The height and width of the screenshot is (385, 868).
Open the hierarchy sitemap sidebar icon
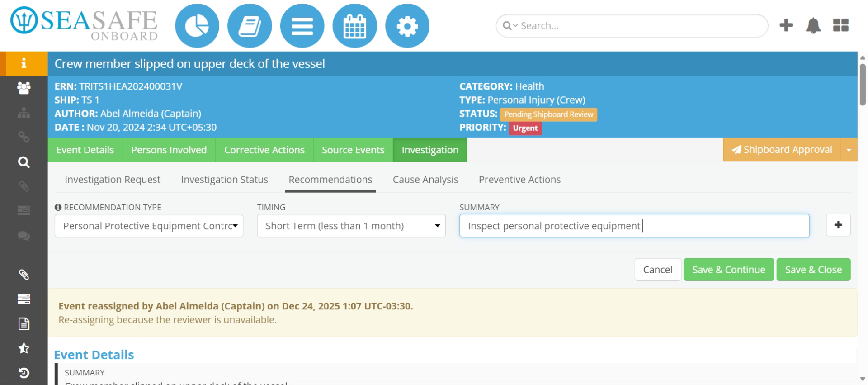24,113
